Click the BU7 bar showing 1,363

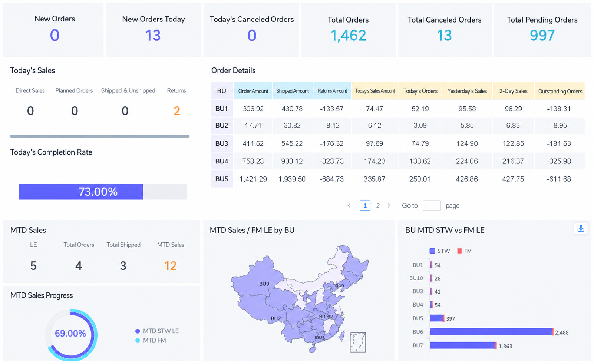pos(463,345)
